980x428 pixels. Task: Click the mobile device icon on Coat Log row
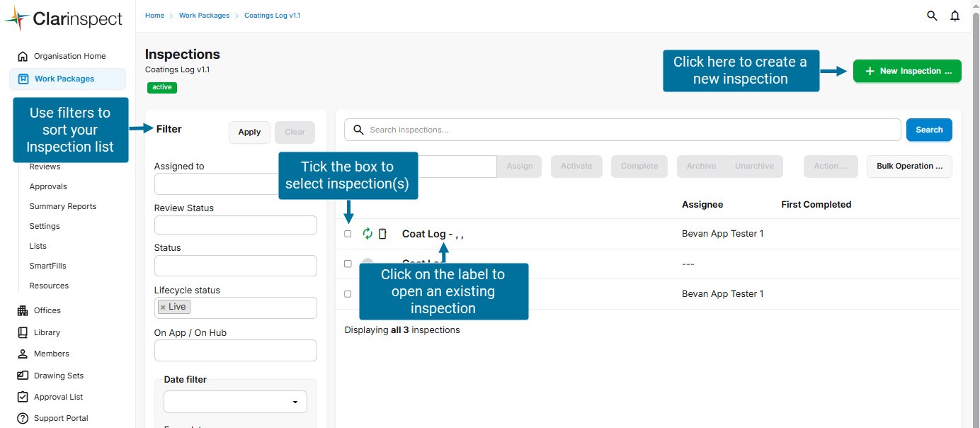tap(382, 234)
